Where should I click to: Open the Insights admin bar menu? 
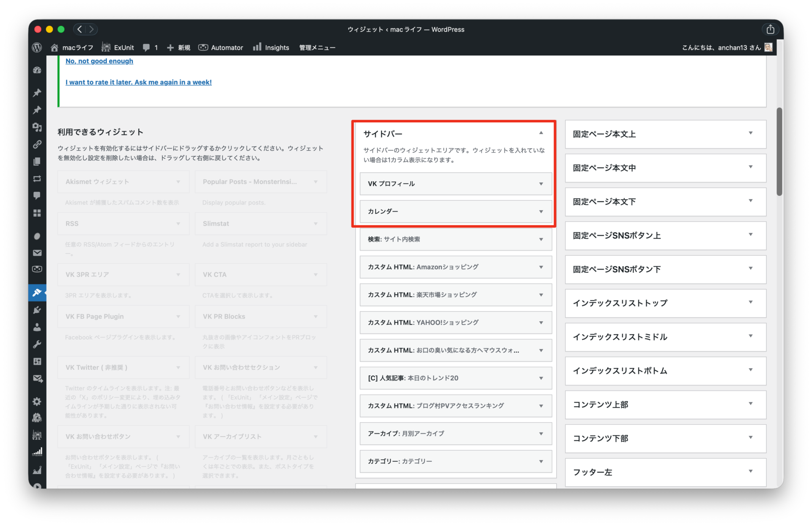pos(271,47)
